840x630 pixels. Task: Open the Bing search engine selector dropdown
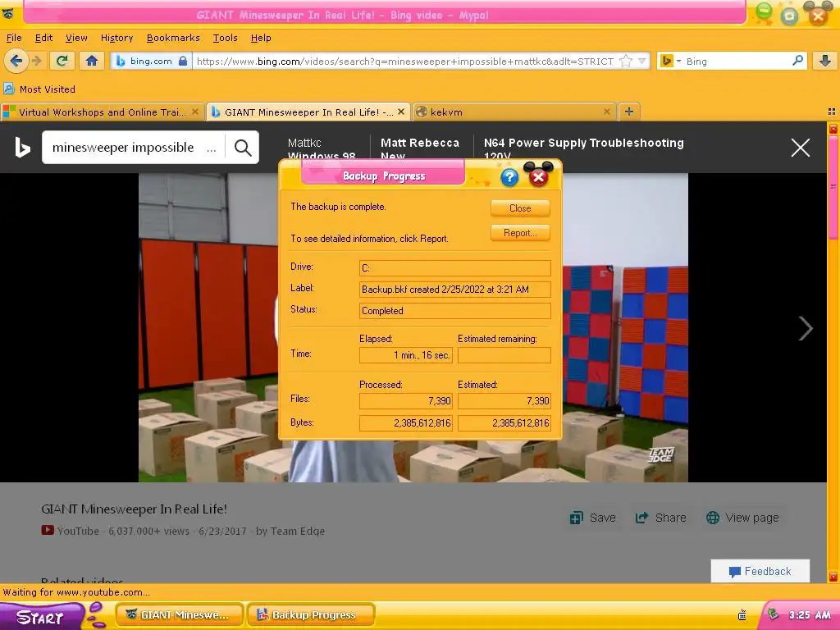(x=669, y=61)
